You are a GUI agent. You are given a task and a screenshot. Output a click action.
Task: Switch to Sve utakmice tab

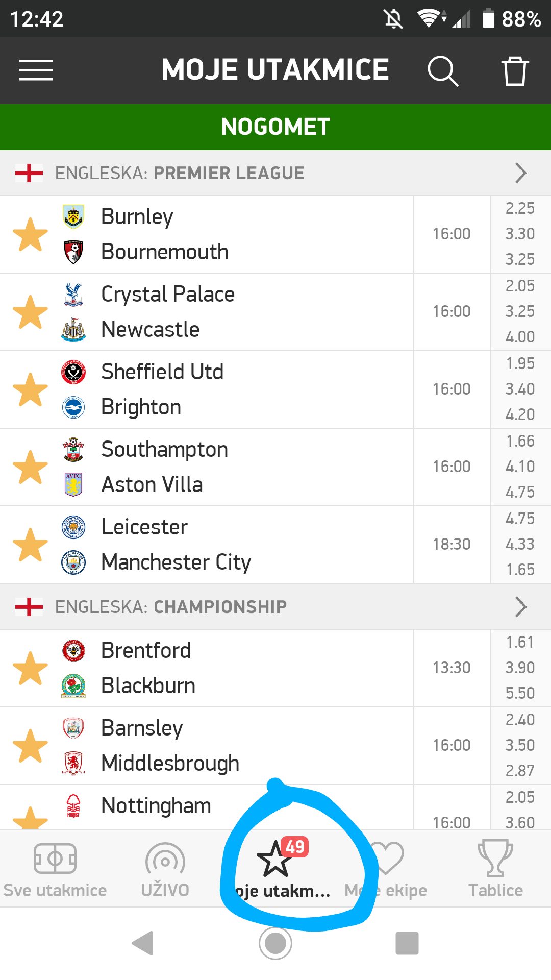pos(55,870)
